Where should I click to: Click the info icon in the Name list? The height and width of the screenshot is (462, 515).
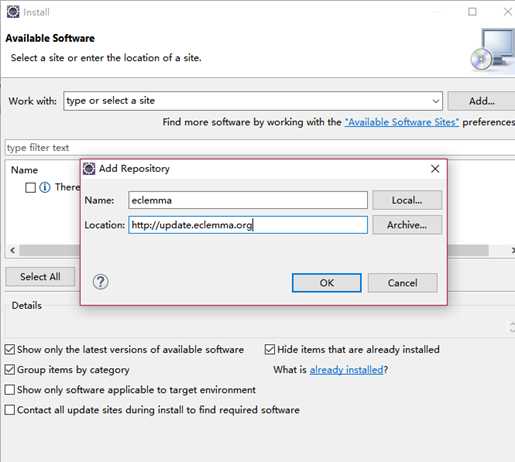[x=45, y=187]
